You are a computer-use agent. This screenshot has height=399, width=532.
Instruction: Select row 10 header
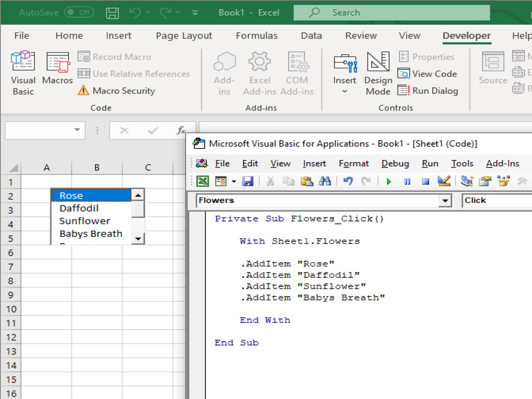[x=11, y=309]
